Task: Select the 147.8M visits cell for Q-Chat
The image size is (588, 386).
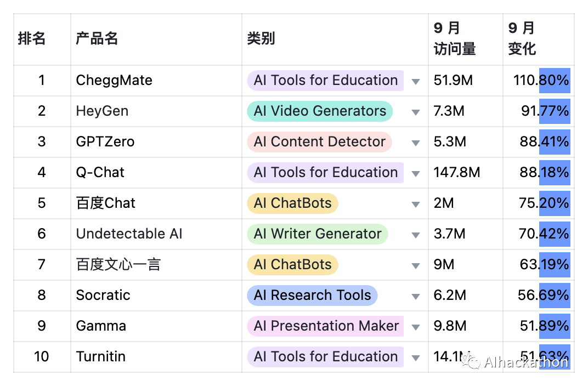Action: click(465, 173)
